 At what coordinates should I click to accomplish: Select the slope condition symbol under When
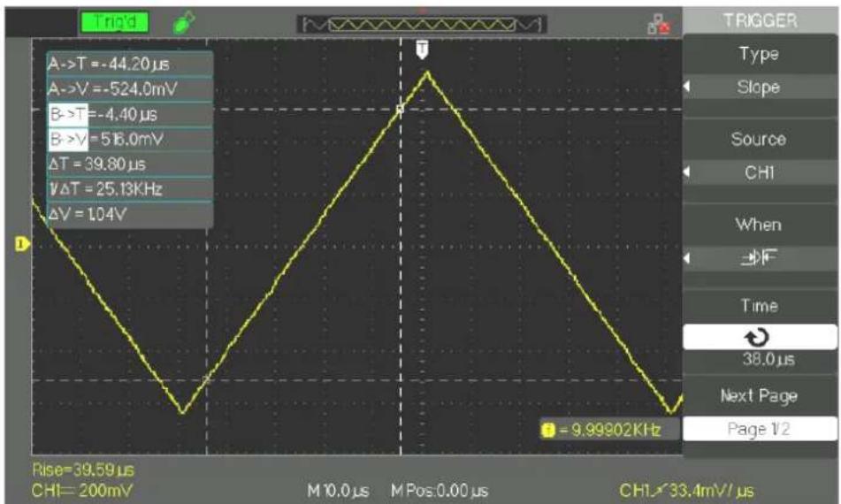coord(759,258)
